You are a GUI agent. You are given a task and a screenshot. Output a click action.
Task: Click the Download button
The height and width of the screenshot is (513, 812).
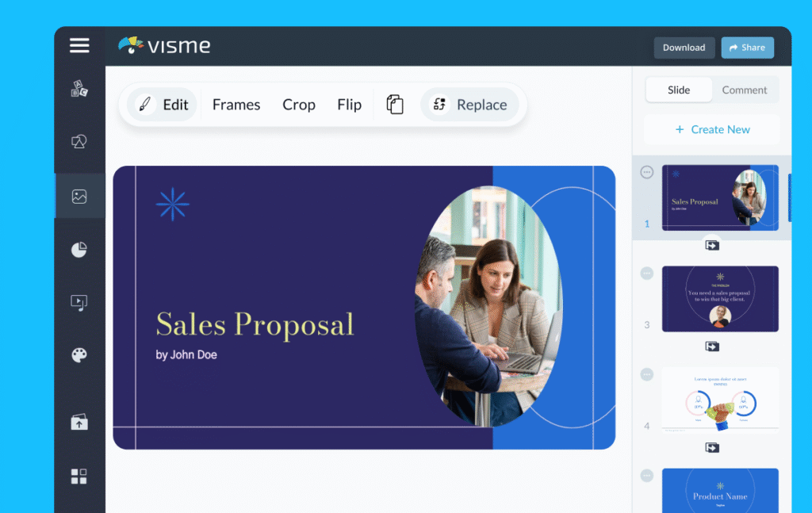coord(684,48)
